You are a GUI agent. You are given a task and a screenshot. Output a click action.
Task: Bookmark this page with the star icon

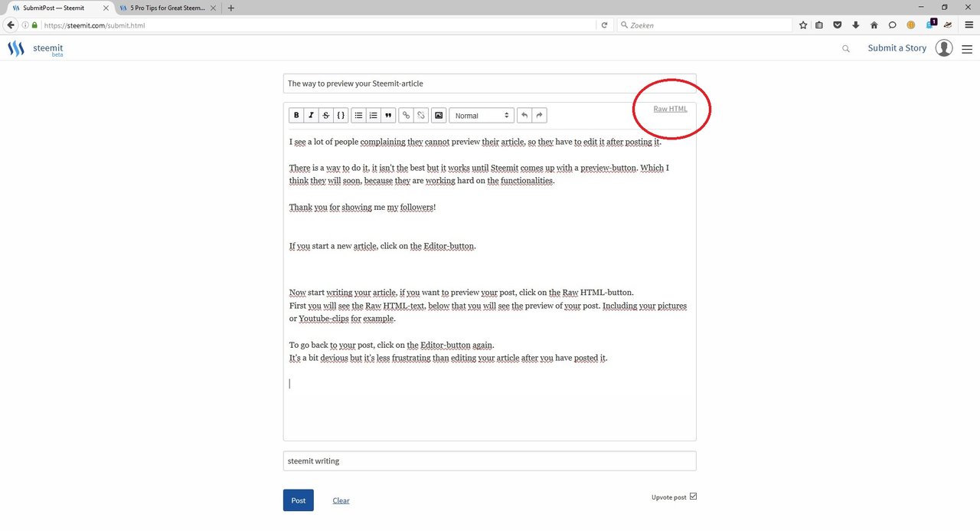803,25
